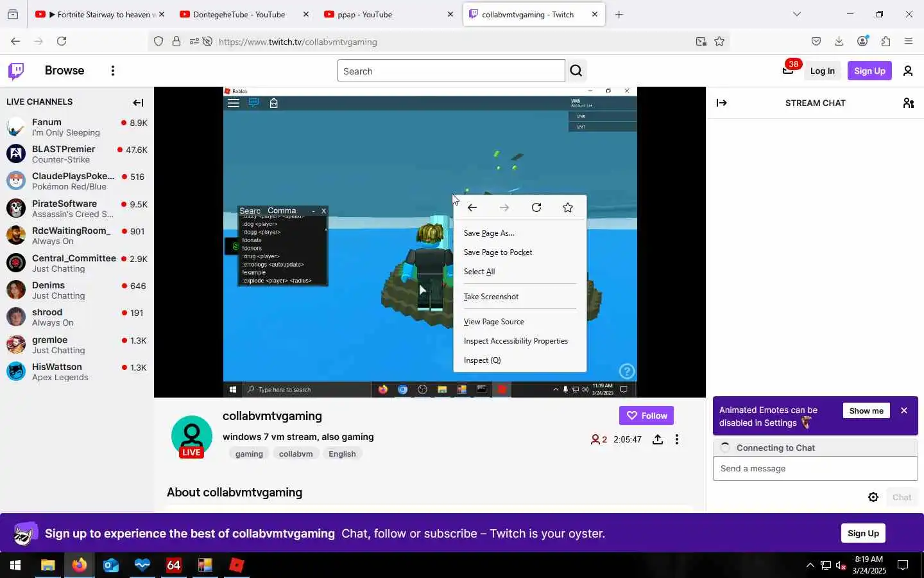Open more options dots under stream
This screenshot has width=924, height=578.
pyautogui.click(x=677, y=439)
